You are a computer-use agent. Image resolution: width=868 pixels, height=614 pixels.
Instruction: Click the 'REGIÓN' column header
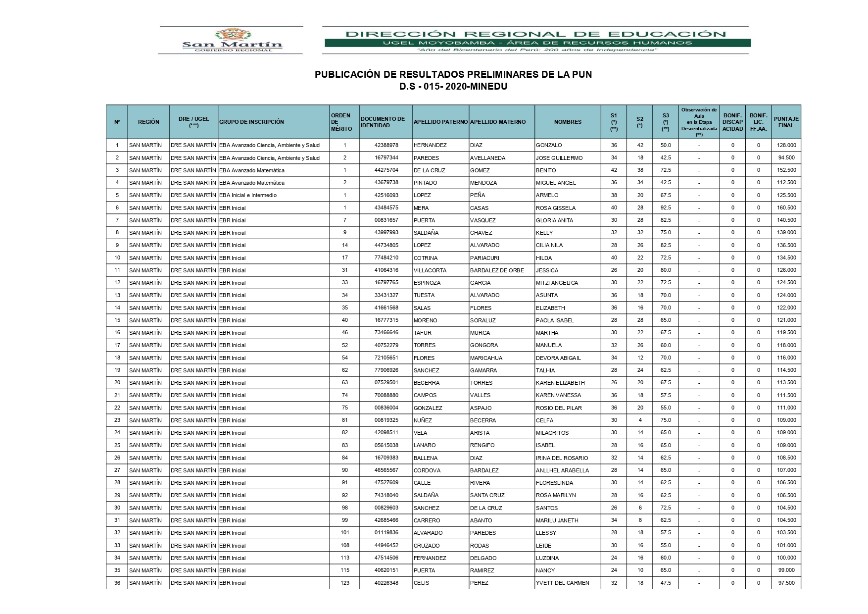[148, 122]
